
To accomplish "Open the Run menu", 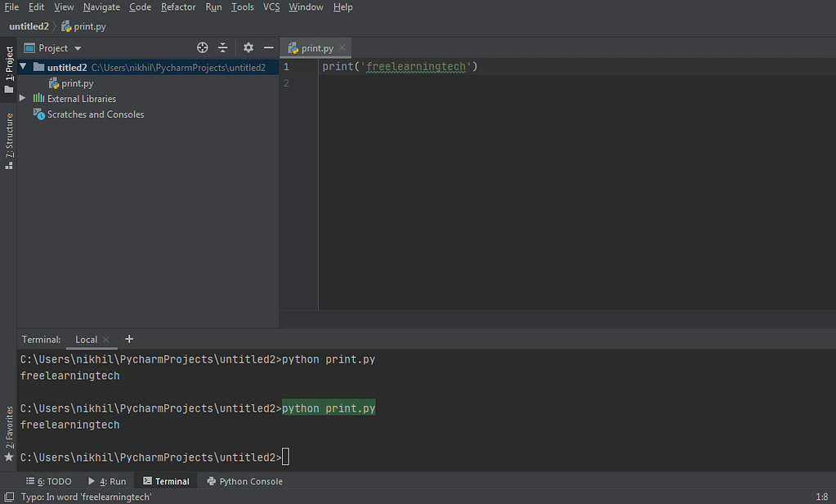I will point(213,7).
